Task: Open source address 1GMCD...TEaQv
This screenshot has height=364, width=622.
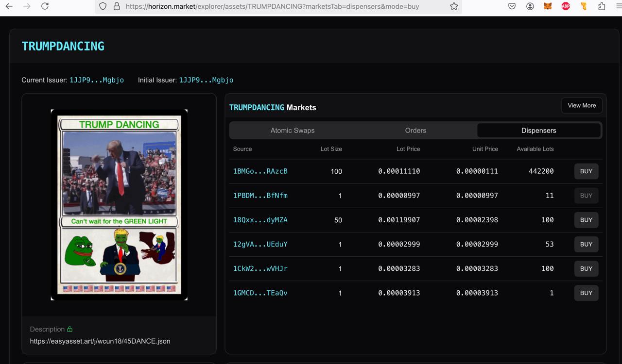Action: pyautogui.click(x=260, y=293)
